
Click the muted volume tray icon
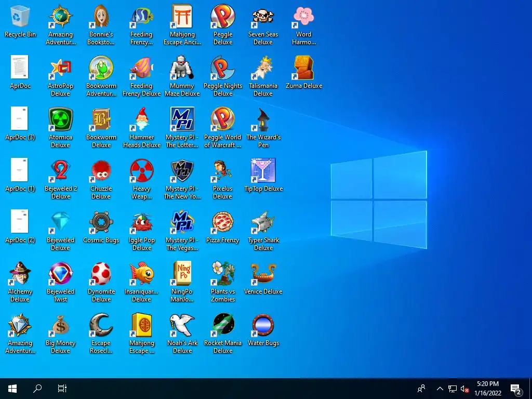point(464,389)
